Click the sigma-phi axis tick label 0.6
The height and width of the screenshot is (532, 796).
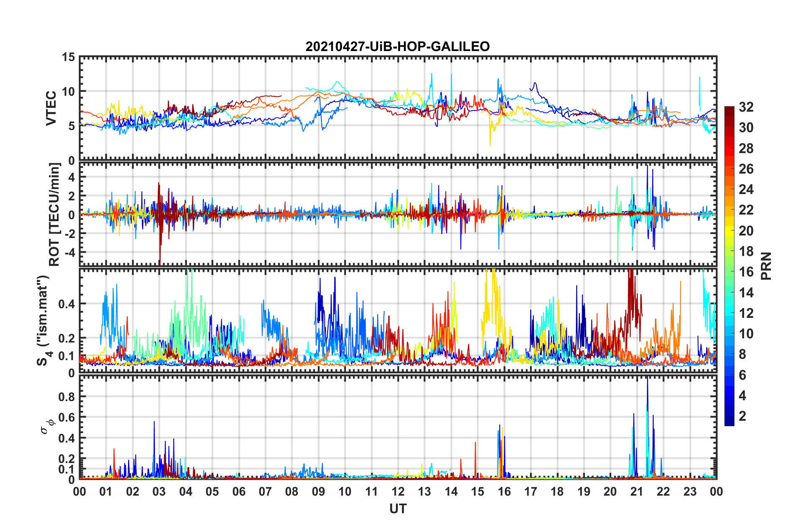coord(67,417)
